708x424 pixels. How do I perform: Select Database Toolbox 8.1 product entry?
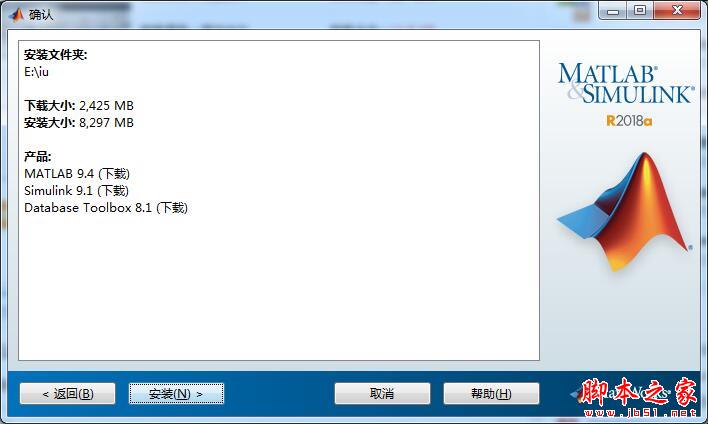(x=106, y=208)
